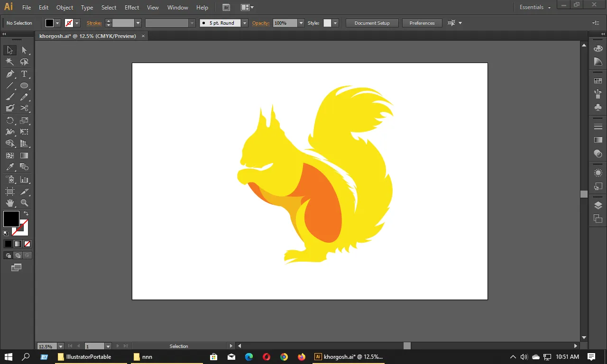Select the Ellipse tool
This screenshot has height=364, width=607.
point(24,86)
